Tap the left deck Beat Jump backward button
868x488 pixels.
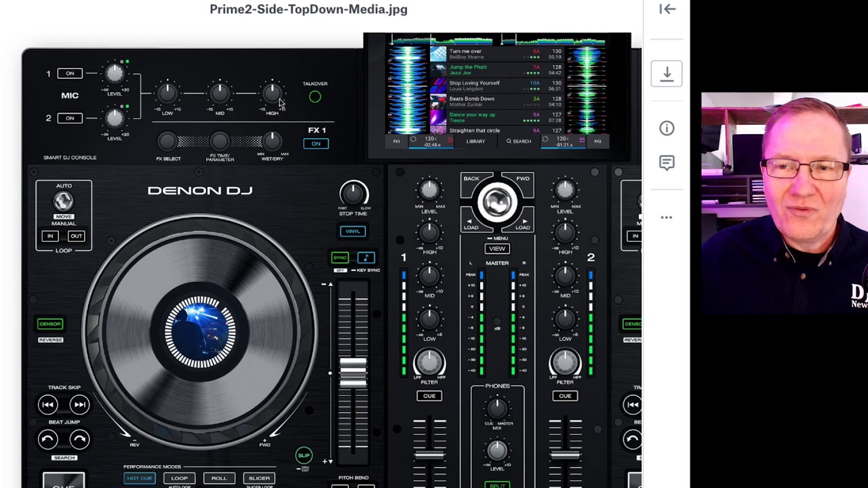pos(48,439)
